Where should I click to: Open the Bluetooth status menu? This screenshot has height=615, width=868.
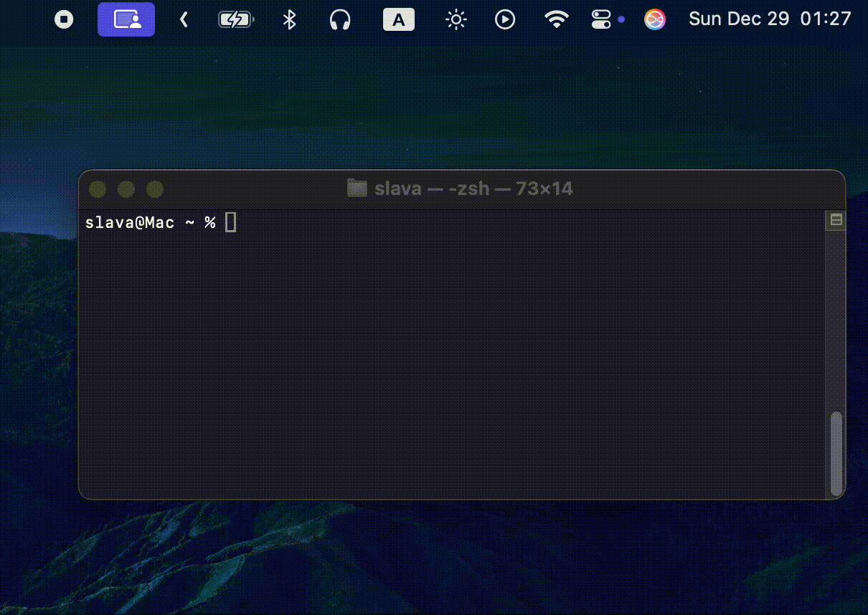point(288,19)
